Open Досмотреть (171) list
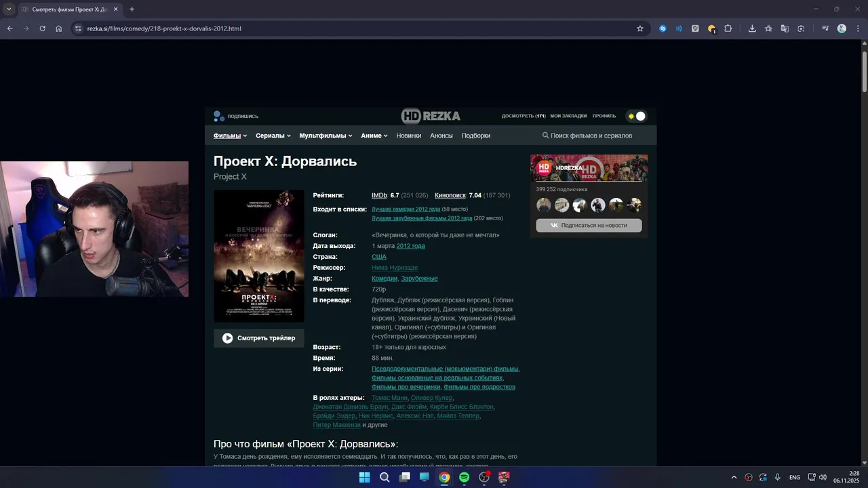868x488 pixels. point(524,116)
